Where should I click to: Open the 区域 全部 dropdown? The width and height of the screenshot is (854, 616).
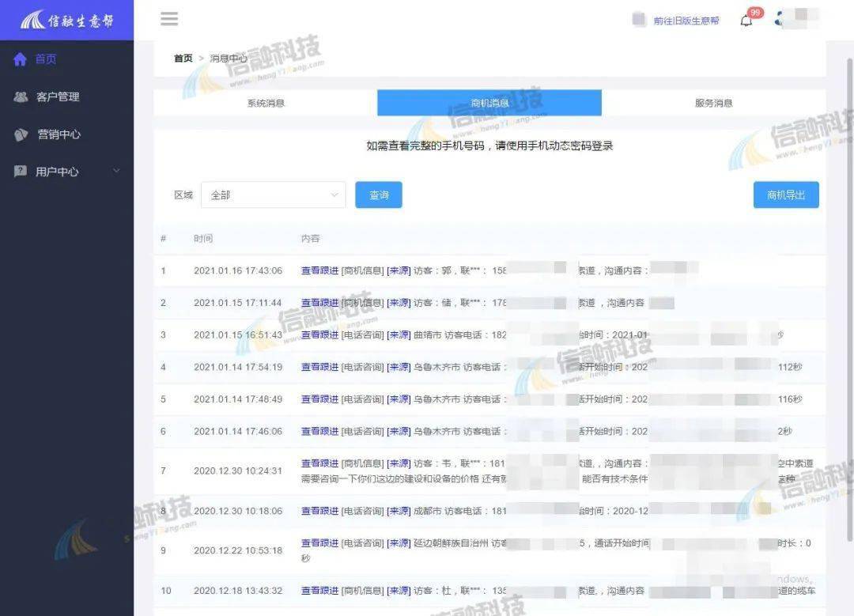point(274,195)
